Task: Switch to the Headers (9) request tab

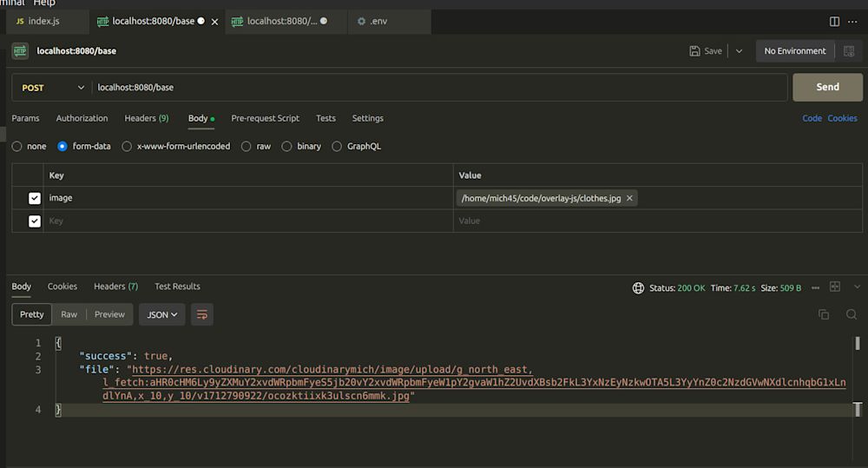Action: pos(146,118)
